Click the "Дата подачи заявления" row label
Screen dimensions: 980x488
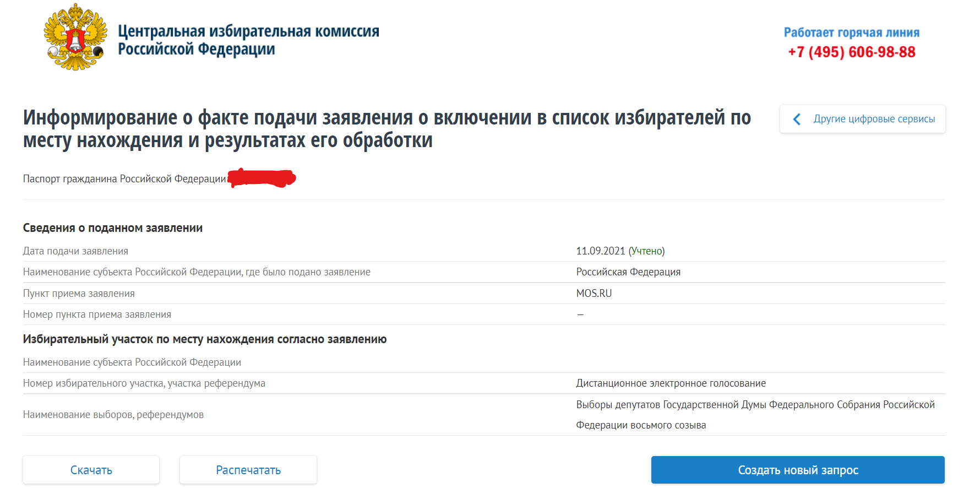[x=75, y=251]
